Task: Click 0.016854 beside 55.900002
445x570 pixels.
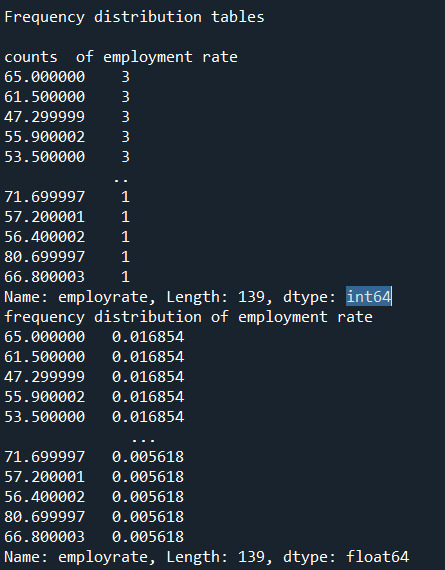Action: click(x=148, y=397)
